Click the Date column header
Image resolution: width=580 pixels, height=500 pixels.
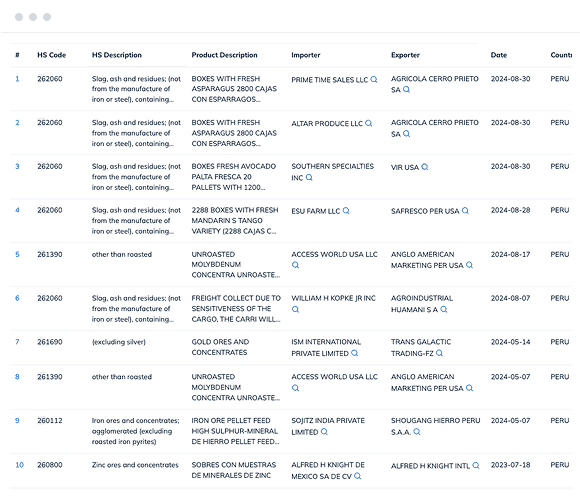pos(499,55)
